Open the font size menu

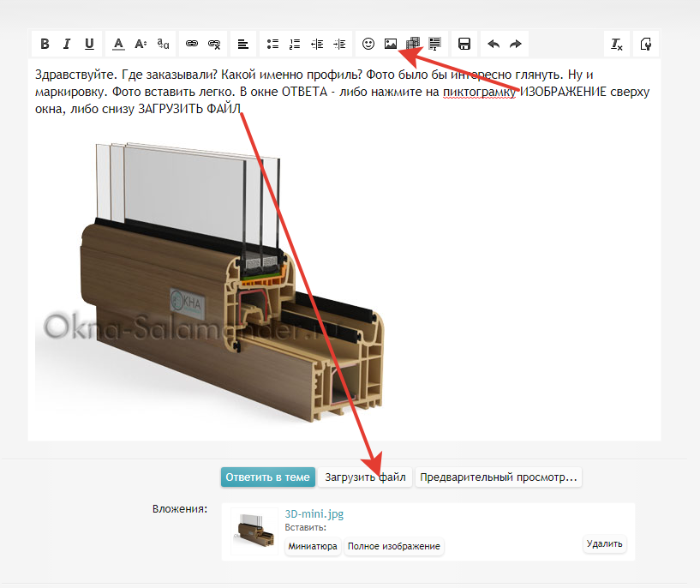pos(141,44)
